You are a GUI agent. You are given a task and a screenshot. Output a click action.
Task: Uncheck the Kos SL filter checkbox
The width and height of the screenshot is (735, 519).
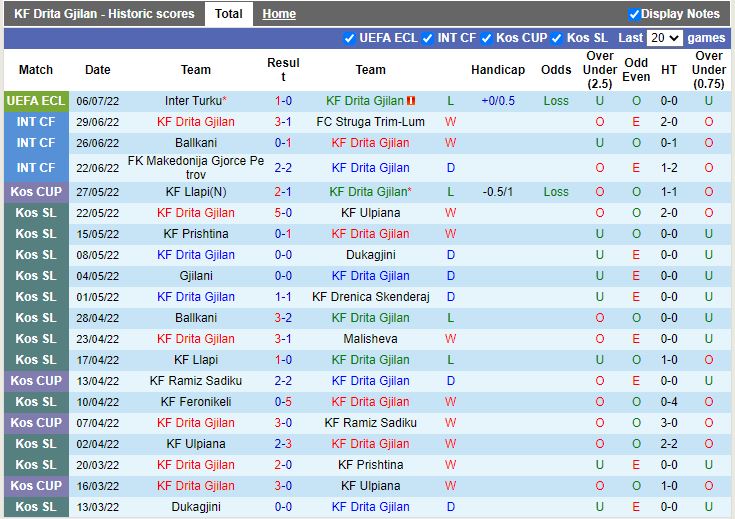pyautogui.click(x=558, y=38)
